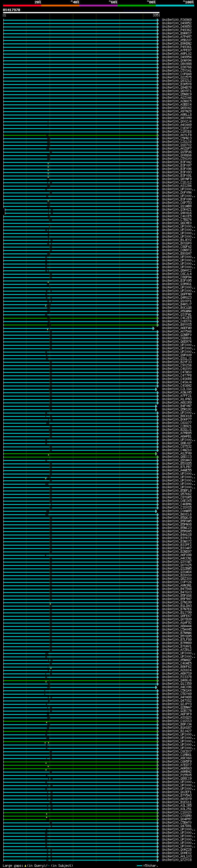
Task: Click the UniRef100_B3F095 entry
Action: 177,281
